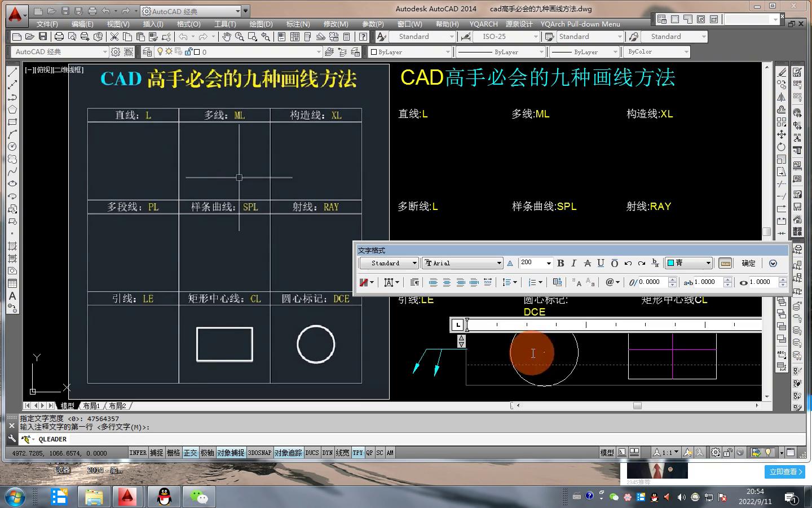Toggle 正交 ortho mode in status bar
812x508 pixels.
[191, 453]
